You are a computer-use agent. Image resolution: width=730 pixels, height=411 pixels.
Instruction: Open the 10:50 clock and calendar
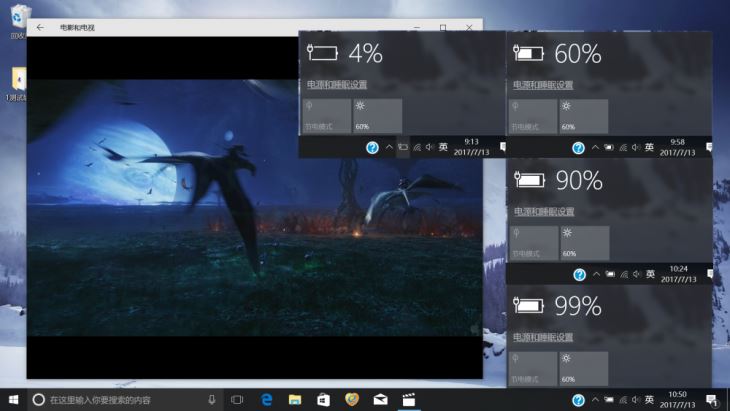(x=677, y=399)
